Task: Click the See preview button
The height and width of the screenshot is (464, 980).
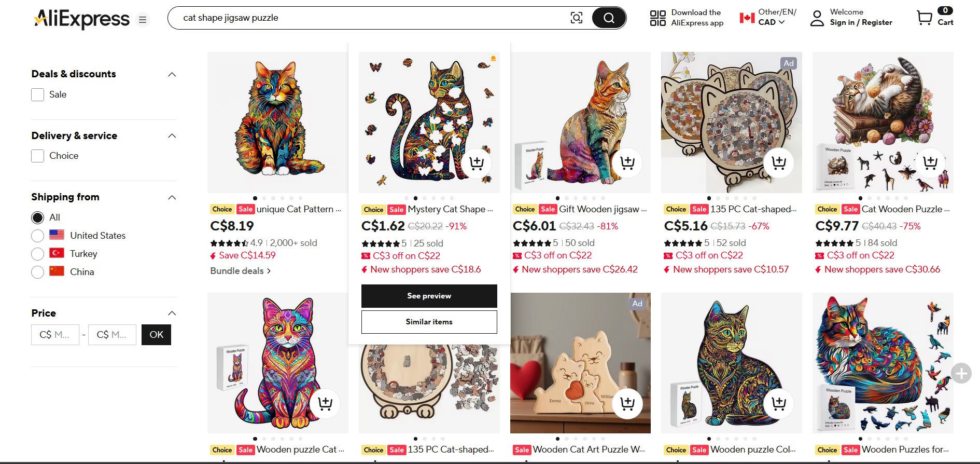Action: coord(429,296)
